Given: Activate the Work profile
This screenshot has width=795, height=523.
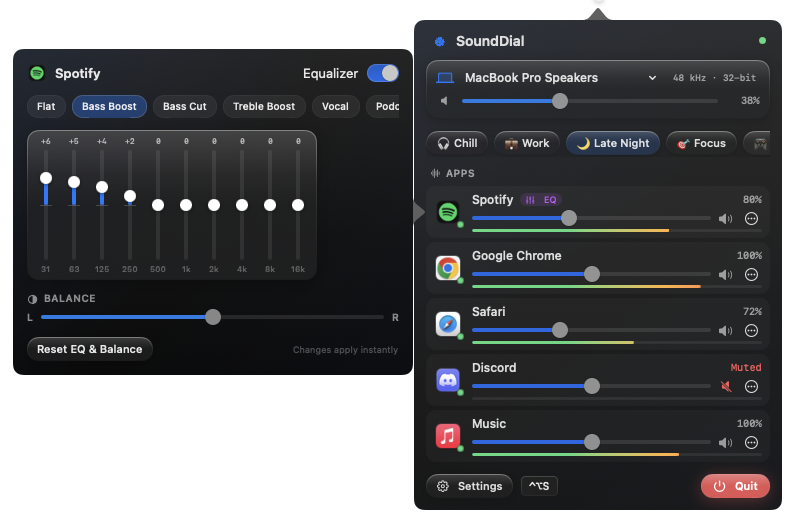Looking at the screenshot, I should pyautogui.click(x=527, y=143).
